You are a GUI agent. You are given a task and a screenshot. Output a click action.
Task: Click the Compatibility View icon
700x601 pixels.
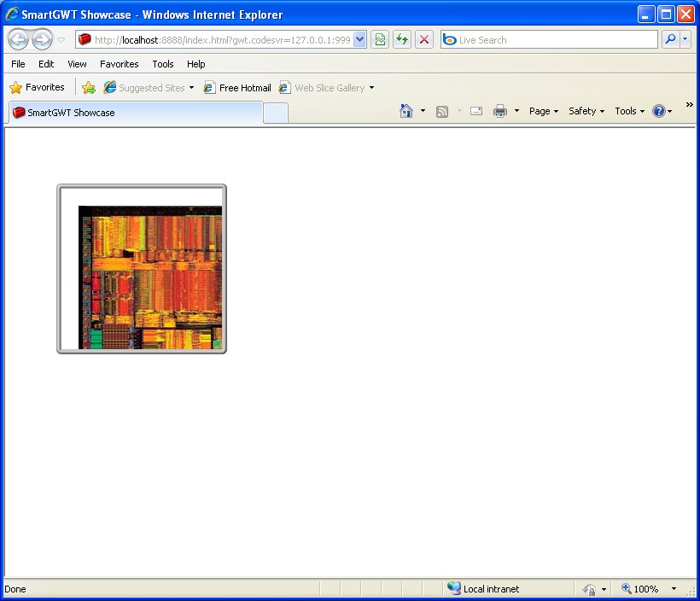tap(380, 40)
